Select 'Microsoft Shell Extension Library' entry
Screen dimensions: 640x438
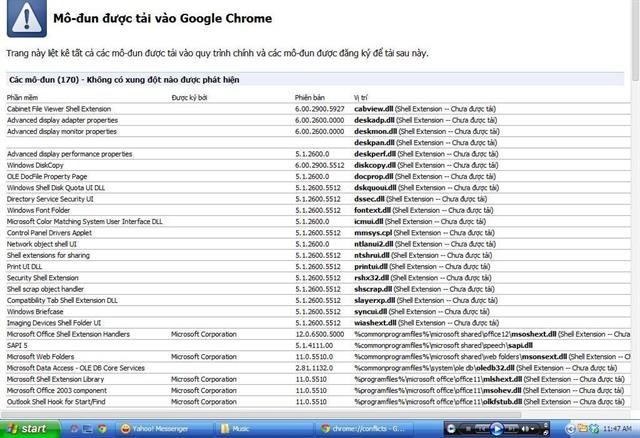coord(56,379)
